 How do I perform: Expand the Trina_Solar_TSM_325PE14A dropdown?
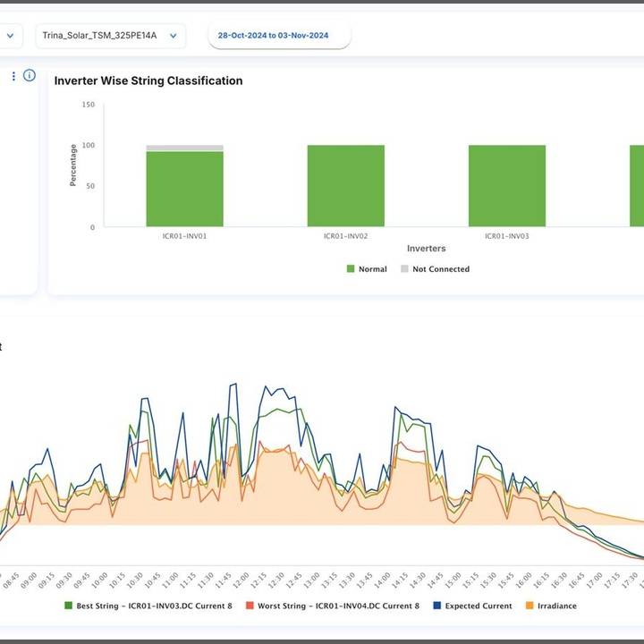point(110,36)
